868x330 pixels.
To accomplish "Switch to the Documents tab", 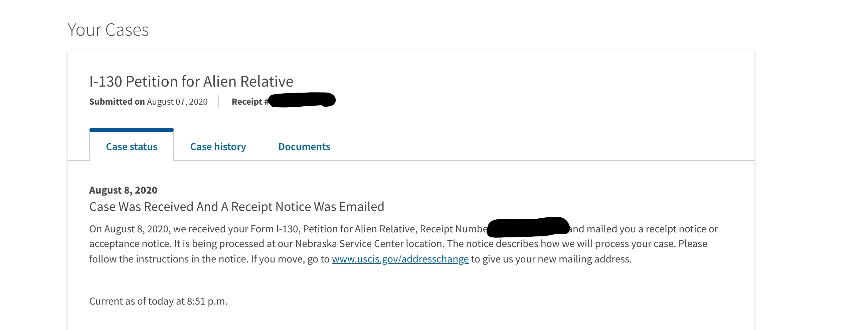I will (304, 146).
